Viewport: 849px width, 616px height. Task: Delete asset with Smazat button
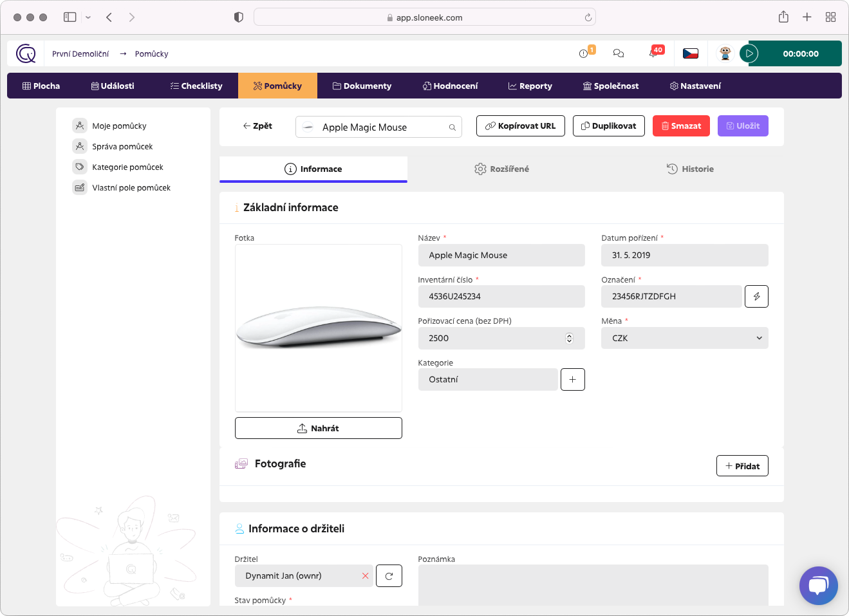[681, 126]
